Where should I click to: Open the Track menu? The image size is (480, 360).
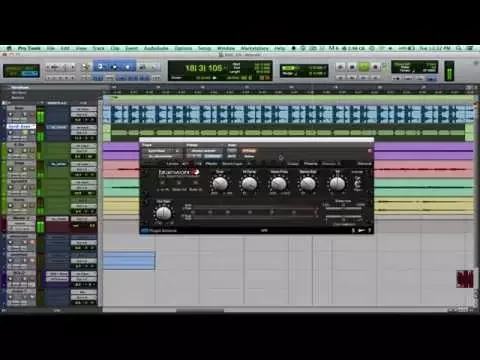pyautogui.click(x=98, y=48)
